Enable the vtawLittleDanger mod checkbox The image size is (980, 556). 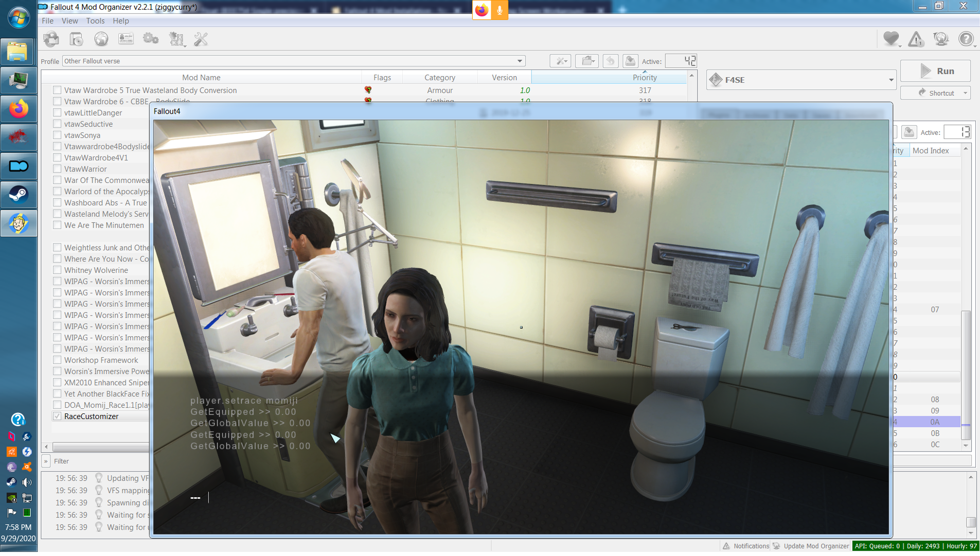click(x=57, y=113)
